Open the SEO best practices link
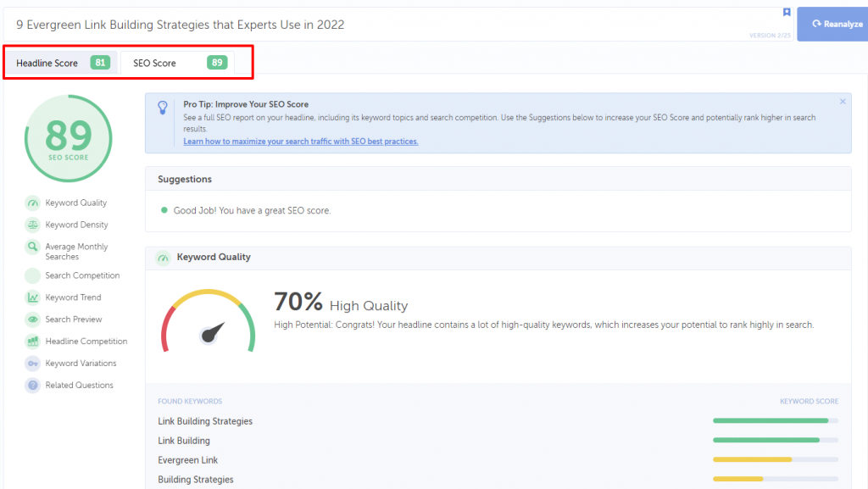Screen dimensions: 868x489 coord(301,141)
